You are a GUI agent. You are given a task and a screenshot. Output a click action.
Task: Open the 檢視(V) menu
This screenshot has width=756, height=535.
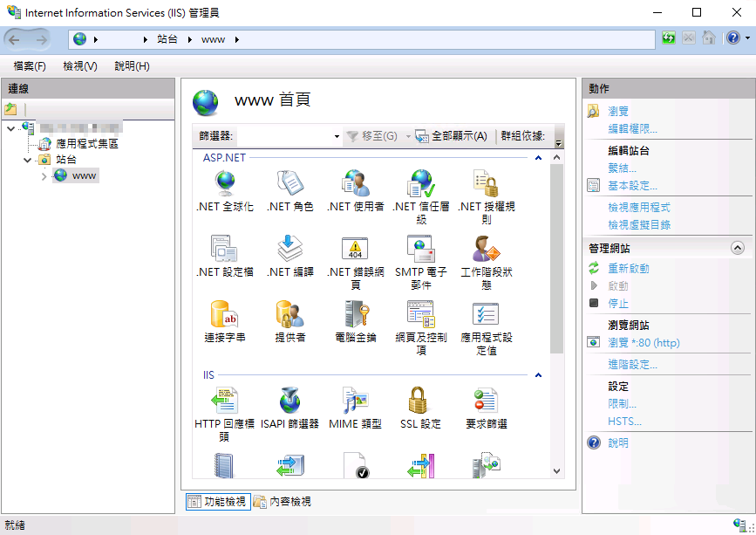[x=80, y=66]
